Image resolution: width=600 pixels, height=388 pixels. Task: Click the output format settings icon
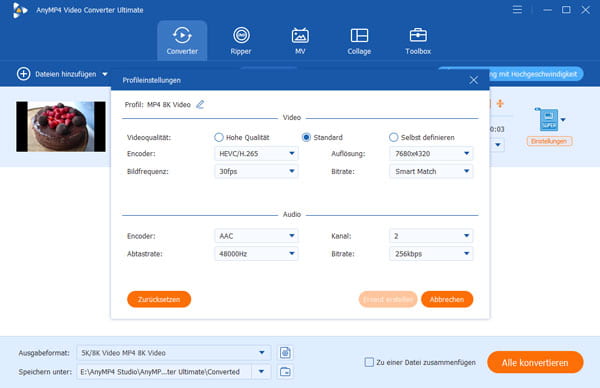coord(285,353)
